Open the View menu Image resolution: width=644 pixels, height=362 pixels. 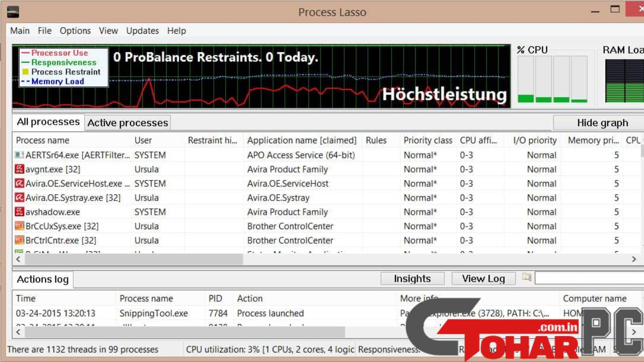pyautogui.click(x=108, y=31)
